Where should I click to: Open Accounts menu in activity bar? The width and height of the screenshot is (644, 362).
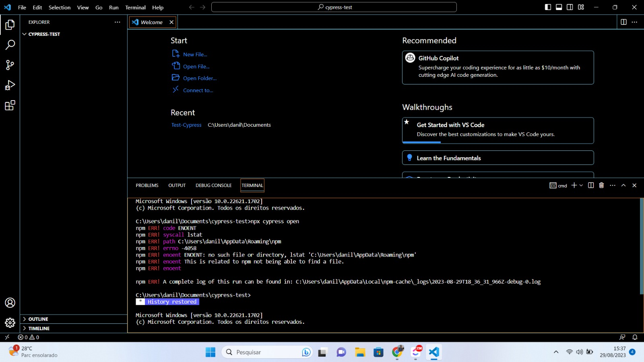[x=10, y=302]
